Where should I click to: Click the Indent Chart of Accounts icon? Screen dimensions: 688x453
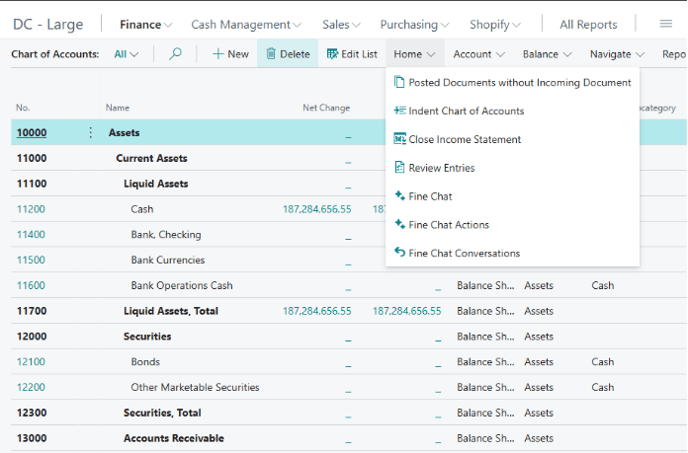pos(400,111)
